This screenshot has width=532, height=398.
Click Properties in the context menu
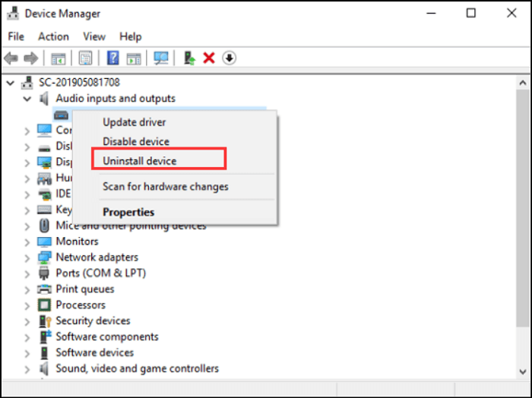[128, 212]
